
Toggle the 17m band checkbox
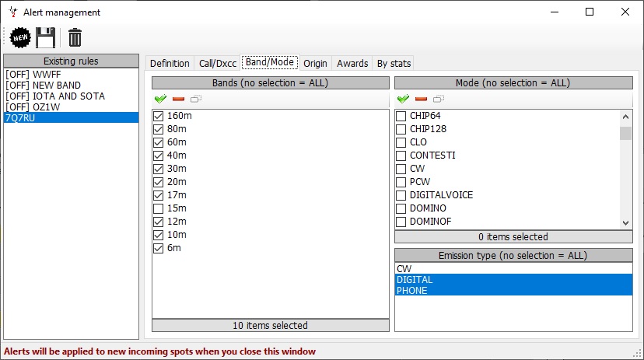coord(158,195)
